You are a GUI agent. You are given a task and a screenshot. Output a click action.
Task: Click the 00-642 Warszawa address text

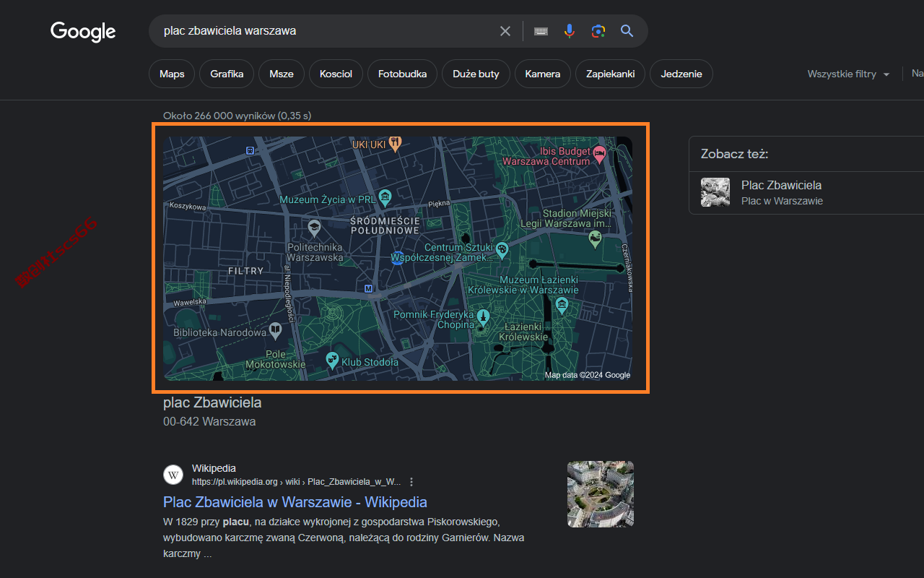tap(209, 421)
